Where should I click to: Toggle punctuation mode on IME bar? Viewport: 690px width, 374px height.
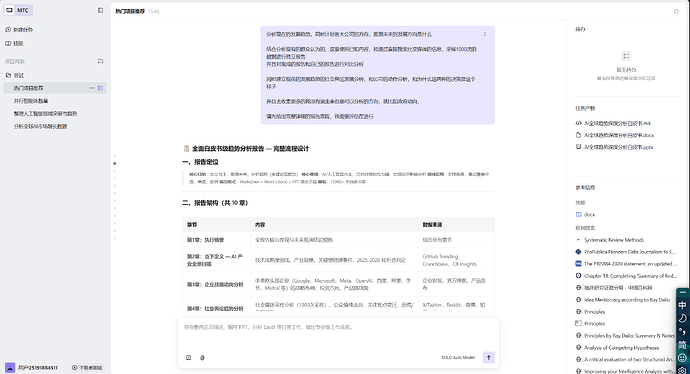pos(683,331)
